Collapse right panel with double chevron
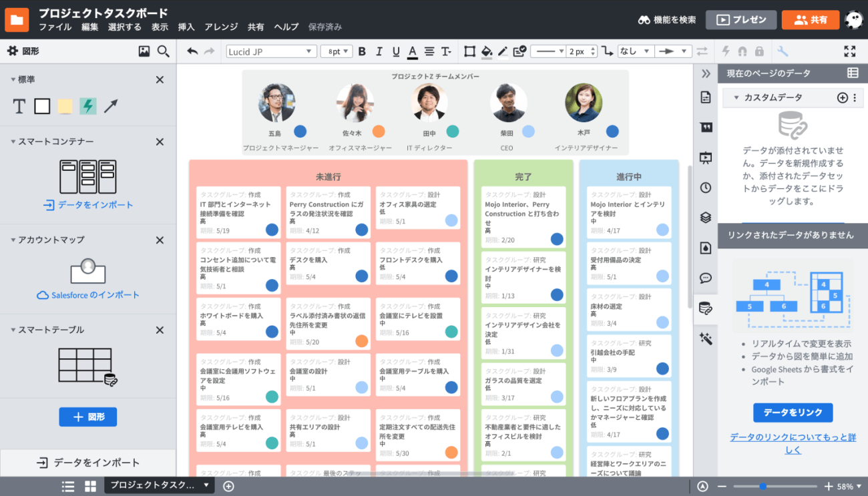The image size is (868, 496). tap(706, 73)
